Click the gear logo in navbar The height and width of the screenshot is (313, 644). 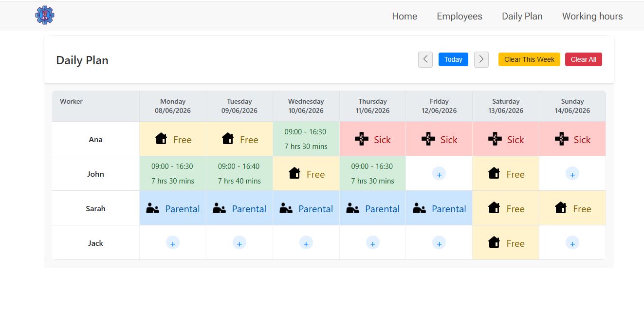click(x=45, y=15)
